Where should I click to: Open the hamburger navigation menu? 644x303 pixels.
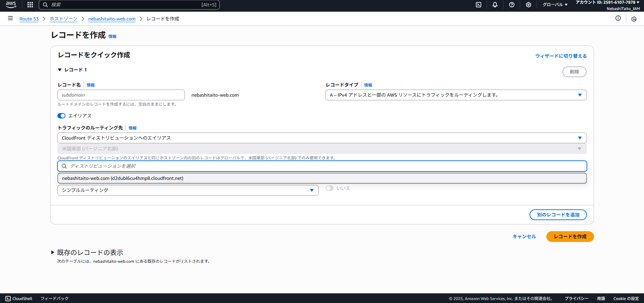click(x=10, y=18)
